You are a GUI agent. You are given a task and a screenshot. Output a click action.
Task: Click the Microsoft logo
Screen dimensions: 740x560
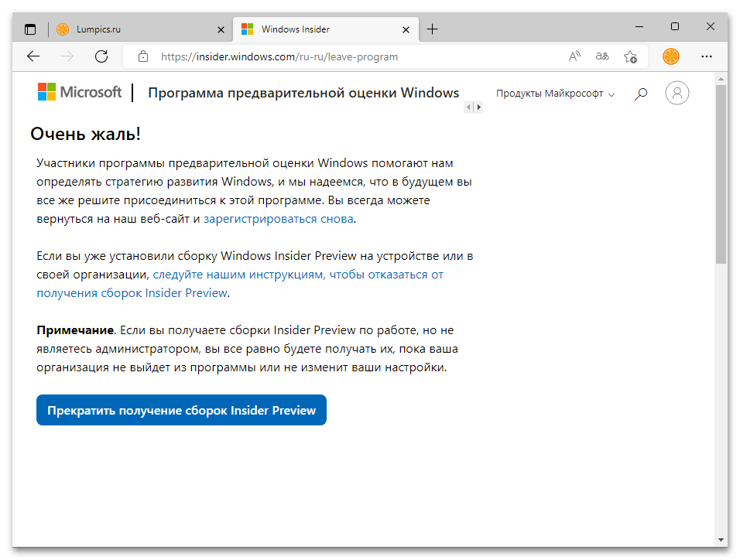click(x=80, y=92)
